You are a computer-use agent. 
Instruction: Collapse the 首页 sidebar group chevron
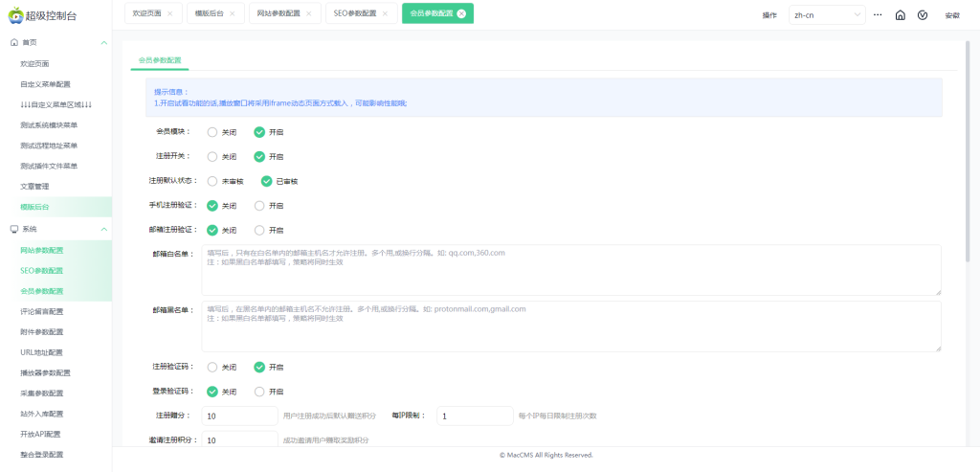103,42
